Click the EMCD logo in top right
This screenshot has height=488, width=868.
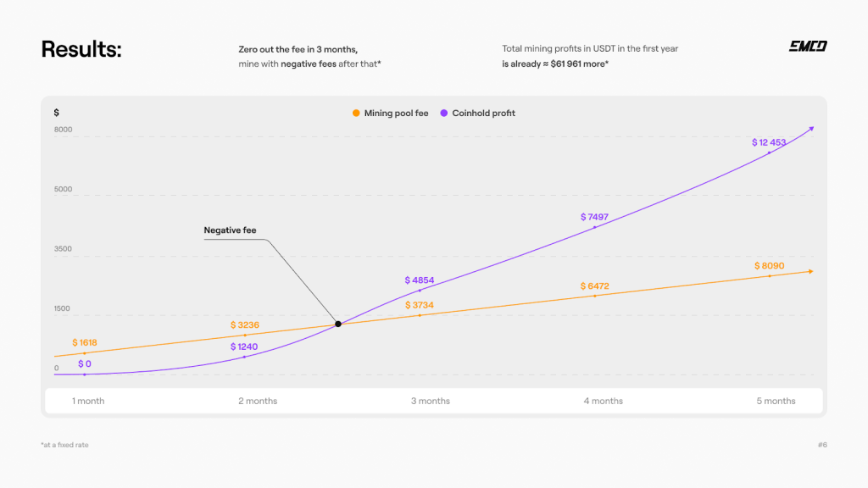point(807,47)
